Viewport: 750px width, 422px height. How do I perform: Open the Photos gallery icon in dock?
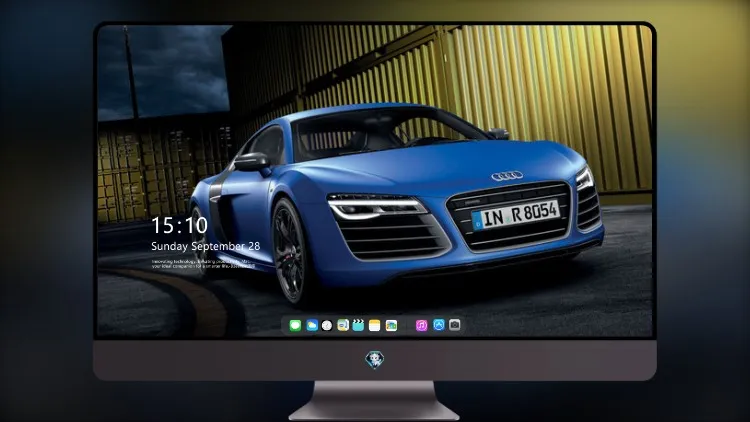[x=391, y=326]
